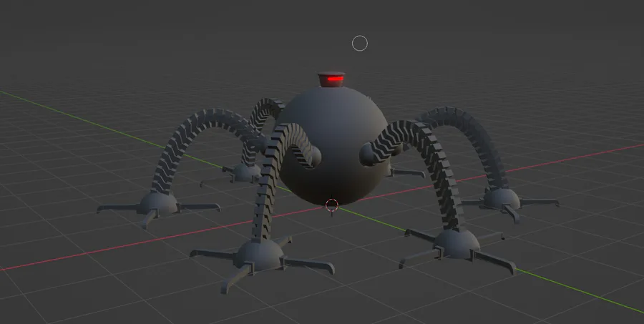Select the light object circle above robot
This screenshot has width=644, height=324.
tap(360, 44)
